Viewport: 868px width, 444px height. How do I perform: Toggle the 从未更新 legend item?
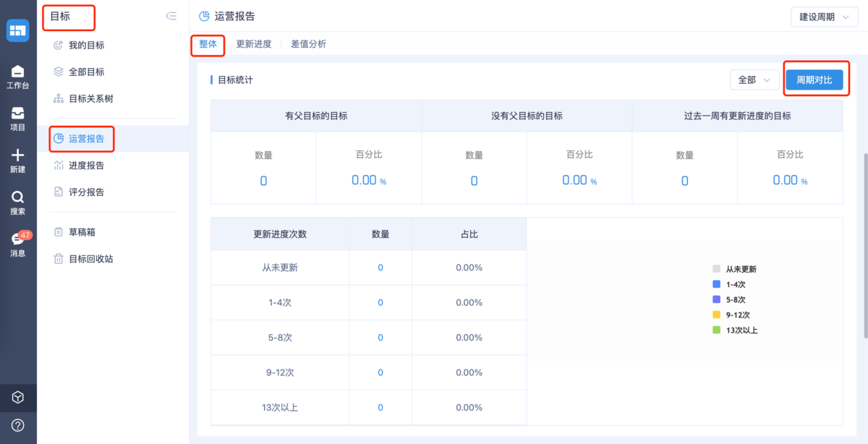(735, 269)
